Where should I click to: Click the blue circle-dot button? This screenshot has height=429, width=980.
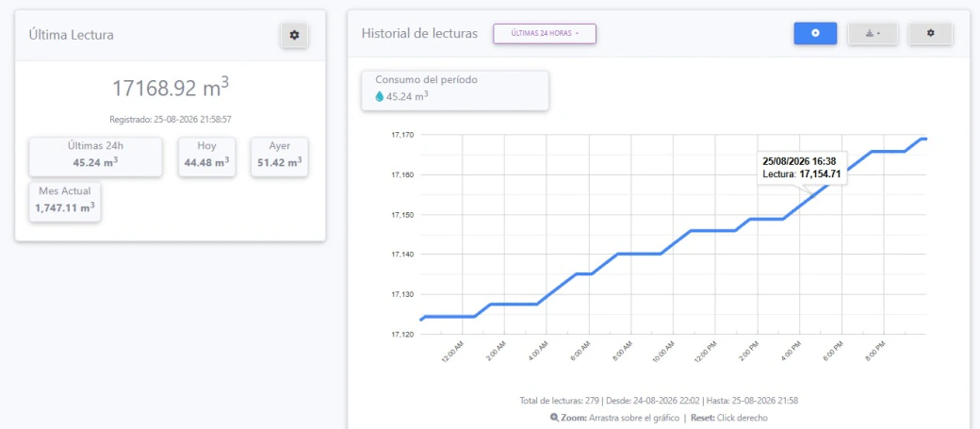pyautogui.click(x=815, y=34)
